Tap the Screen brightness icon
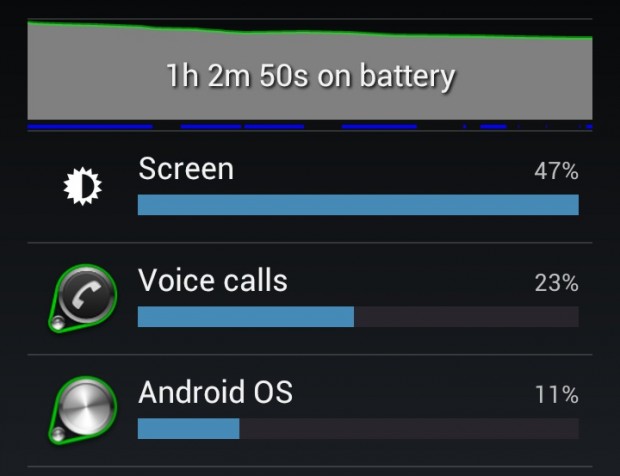This screenshot has width=620, height=476. 82,187
